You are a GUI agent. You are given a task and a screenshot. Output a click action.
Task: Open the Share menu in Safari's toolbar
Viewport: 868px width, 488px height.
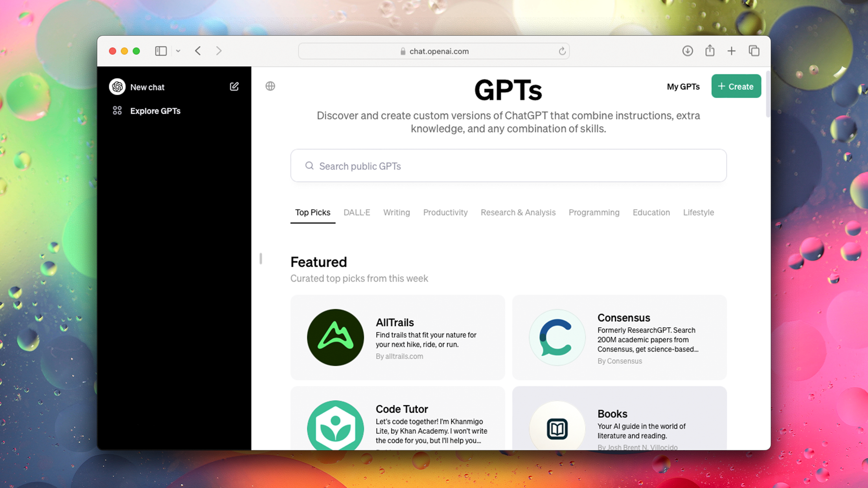tap(710, 50)
